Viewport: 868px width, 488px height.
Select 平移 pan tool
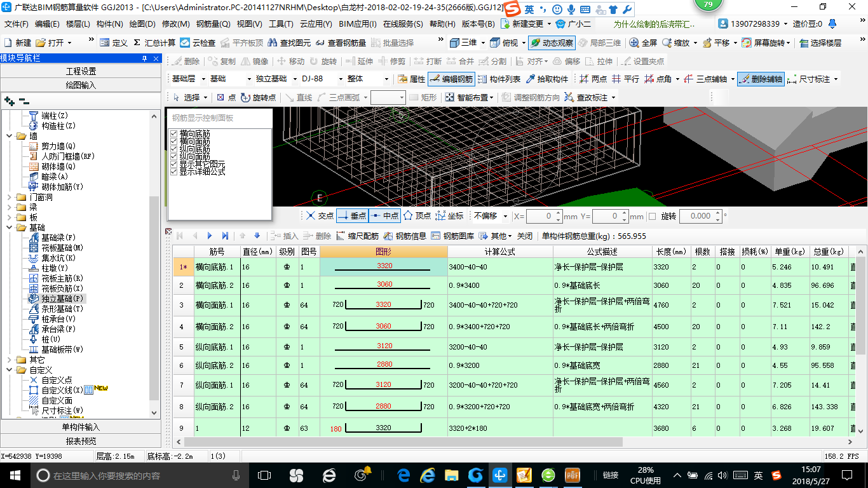tap(716, 43)
